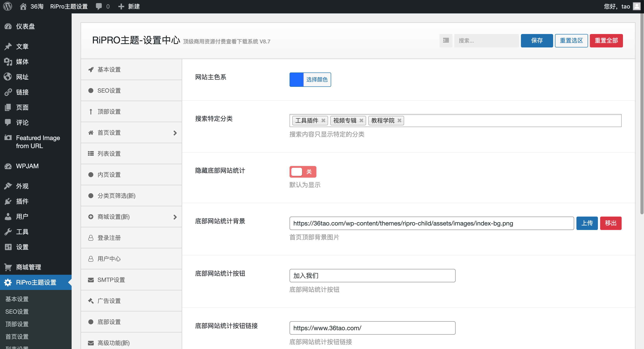Click RiPro主题设置 in the admin bar
This screenshot has height=349, width=644.
pyautogui.click(x=69, y=6)
